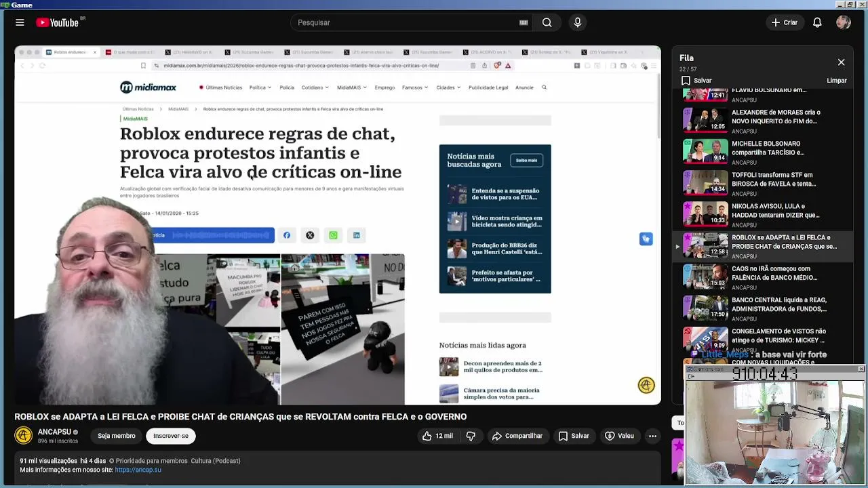
Task: Save the queue with Salvar bookmark
Action: coord(696,80)
